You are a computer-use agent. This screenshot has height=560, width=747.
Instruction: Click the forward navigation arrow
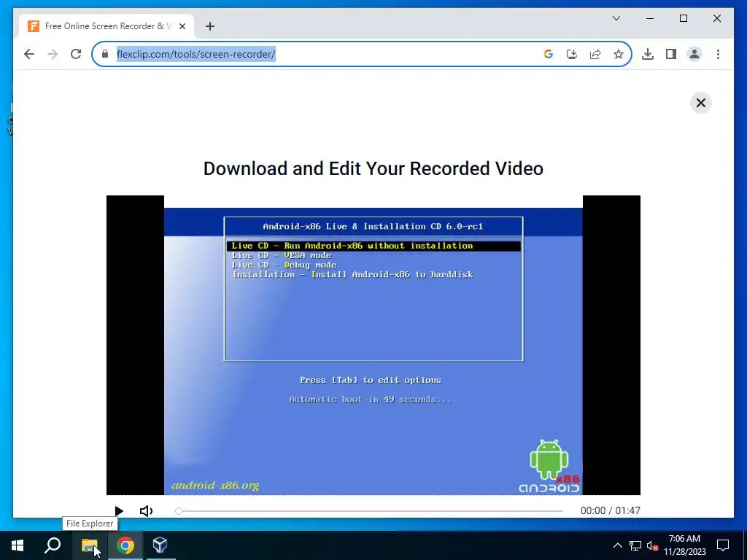(x=53, y=54)
